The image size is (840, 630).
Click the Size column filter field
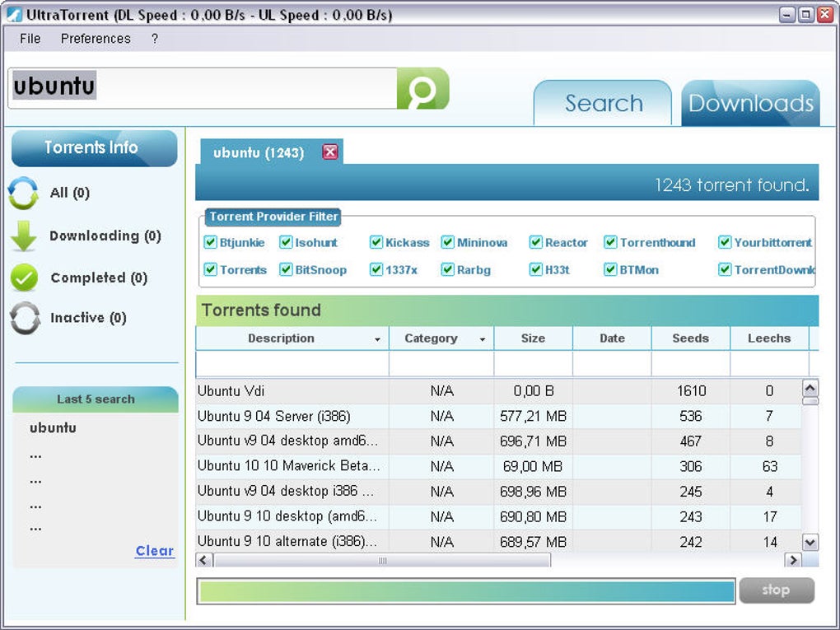(x=533, y=364)
